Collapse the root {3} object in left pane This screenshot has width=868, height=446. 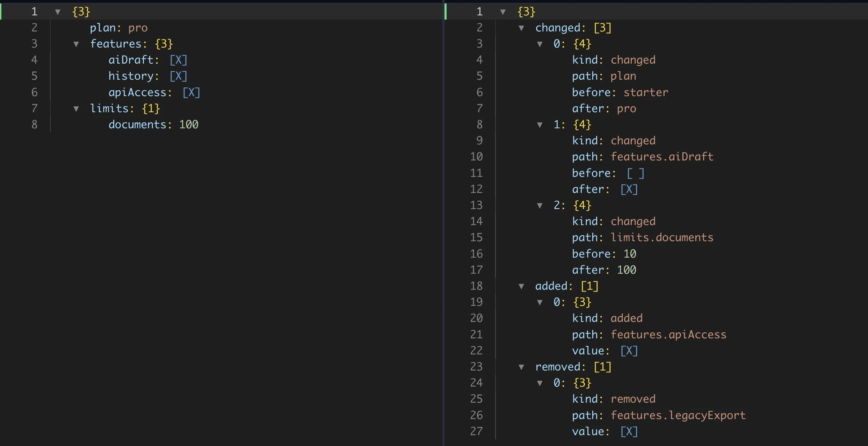tap(58, 12)
